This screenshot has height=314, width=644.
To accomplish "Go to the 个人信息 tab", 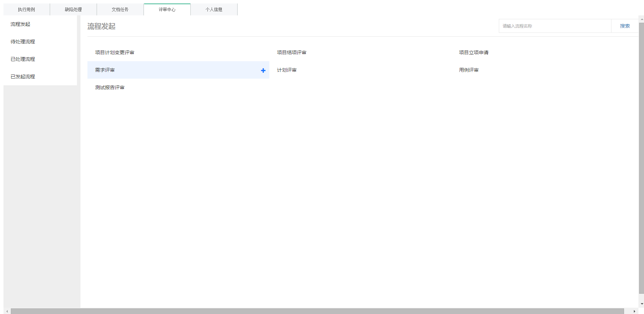I will 214,10.
